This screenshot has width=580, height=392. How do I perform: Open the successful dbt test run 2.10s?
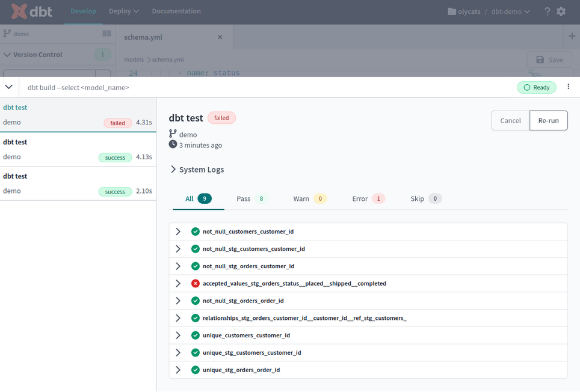[78, 183]
